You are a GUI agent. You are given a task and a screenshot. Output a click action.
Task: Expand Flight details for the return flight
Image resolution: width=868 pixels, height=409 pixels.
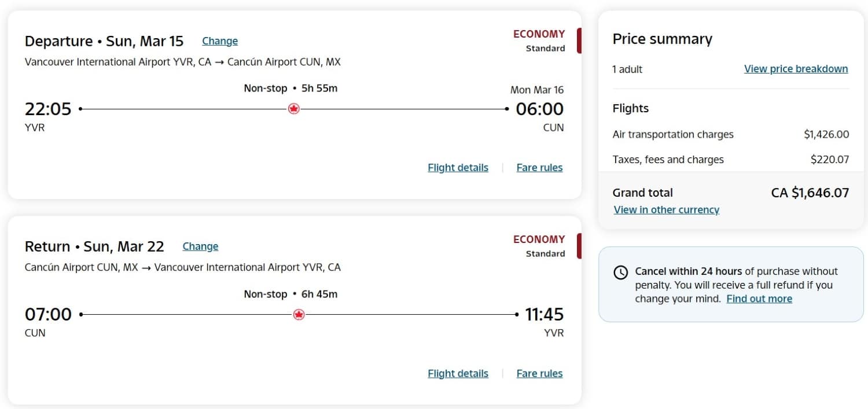[x=458, y=373]
